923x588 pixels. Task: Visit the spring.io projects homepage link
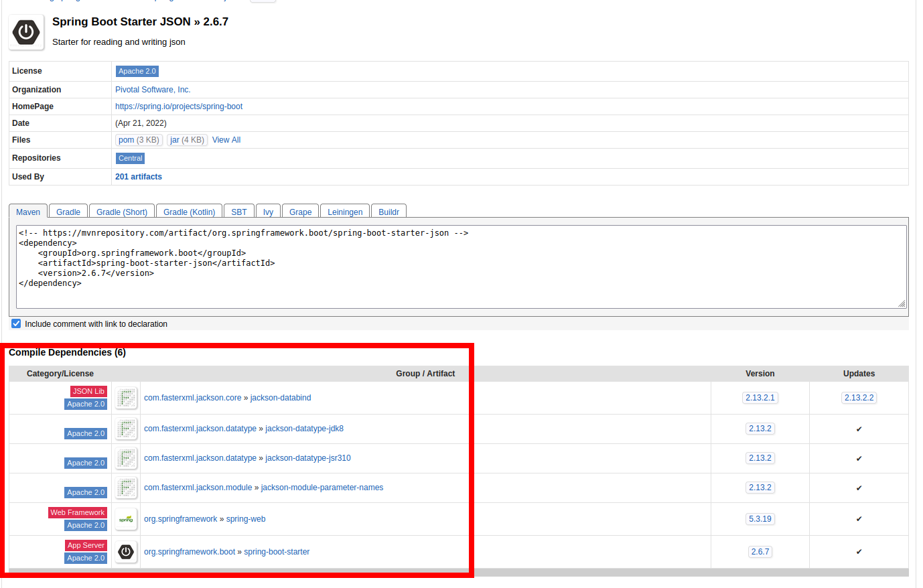179,106
